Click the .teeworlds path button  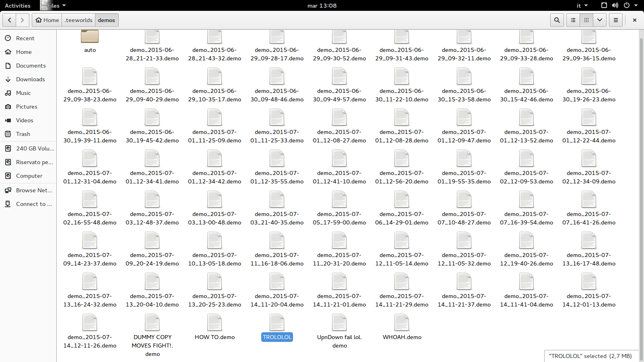[x=79, y=20]
